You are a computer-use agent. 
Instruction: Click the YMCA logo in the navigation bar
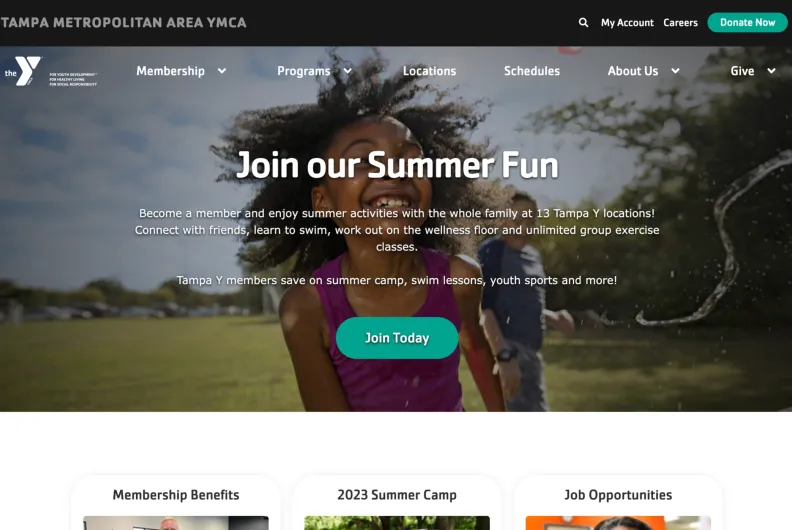[x=50, y=71]
